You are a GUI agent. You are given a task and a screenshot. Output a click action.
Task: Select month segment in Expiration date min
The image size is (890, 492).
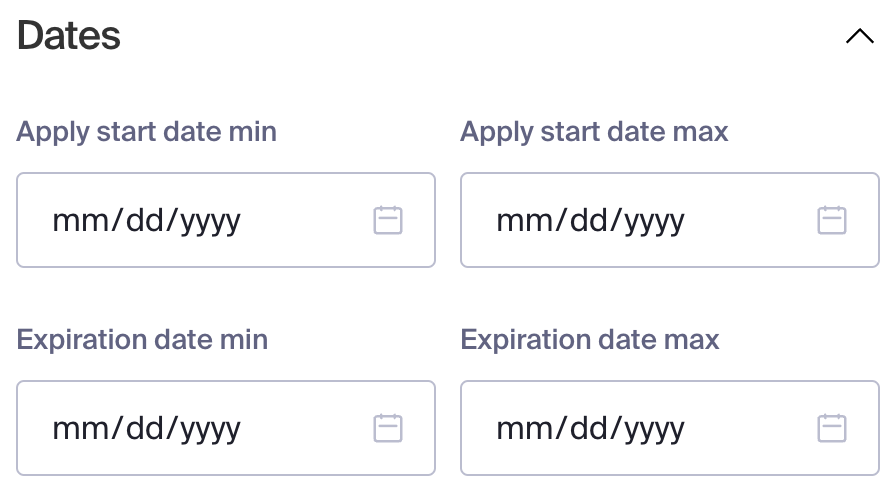pos(80,428)
